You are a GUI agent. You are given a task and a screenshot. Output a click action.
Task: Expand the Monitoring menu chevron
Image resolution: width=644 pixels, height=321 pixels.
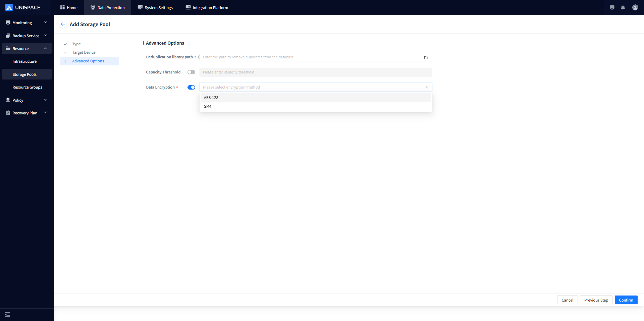click(x=45, y=22)
